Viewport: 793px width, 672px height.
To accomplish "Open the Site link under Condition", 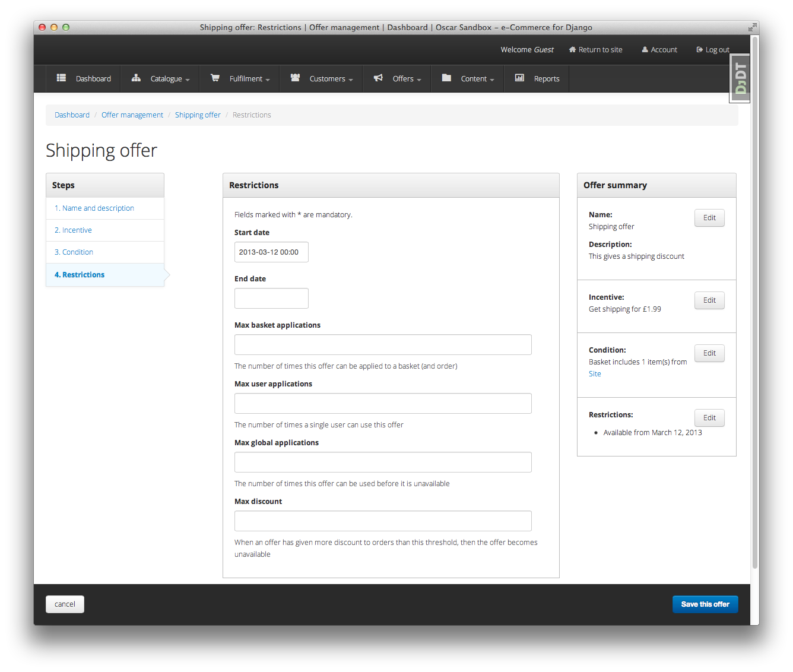I will pos(595,374).
